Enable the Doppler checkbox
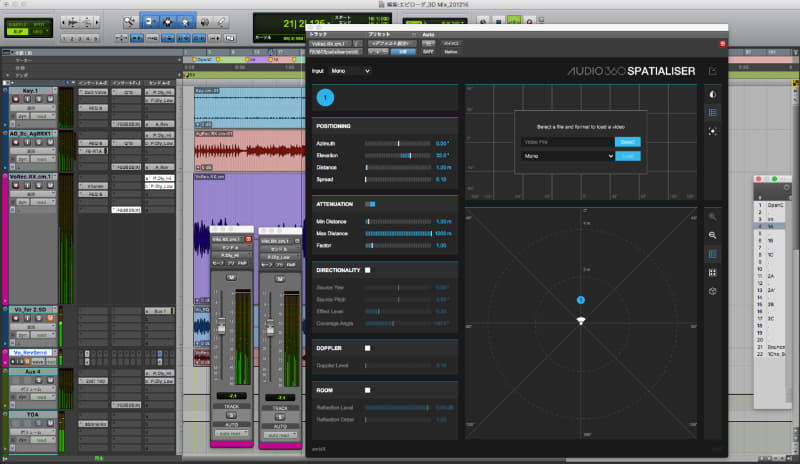This screenshot has width=800, height=464. click(x=367, y=348)
